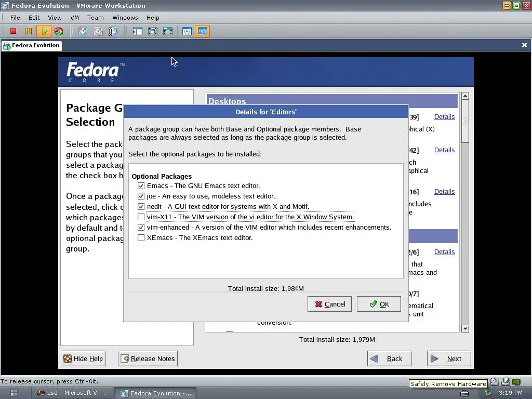The image size is (532, 399).
Task: Suspend the VM with the pause icon
Action: pos(29,31)
